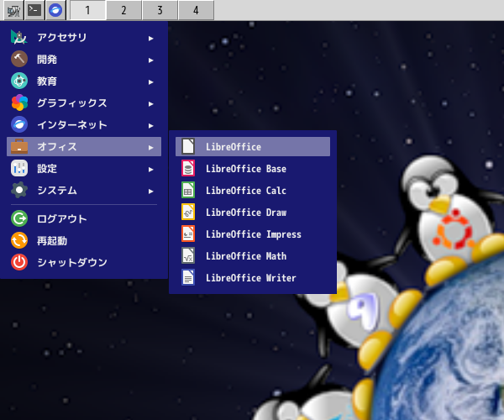Click the LibreOffice Draw icon
504x420 pixels.
[188, 212]
